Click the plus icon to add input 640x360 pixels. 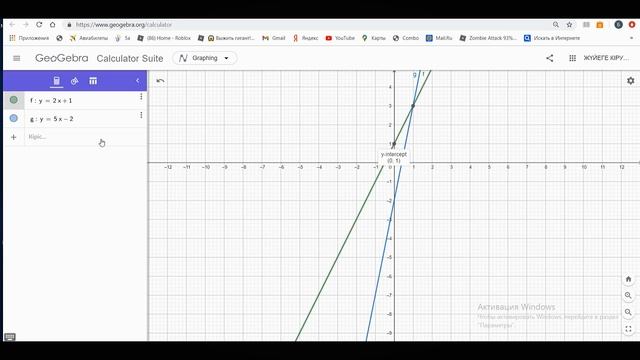13,137
